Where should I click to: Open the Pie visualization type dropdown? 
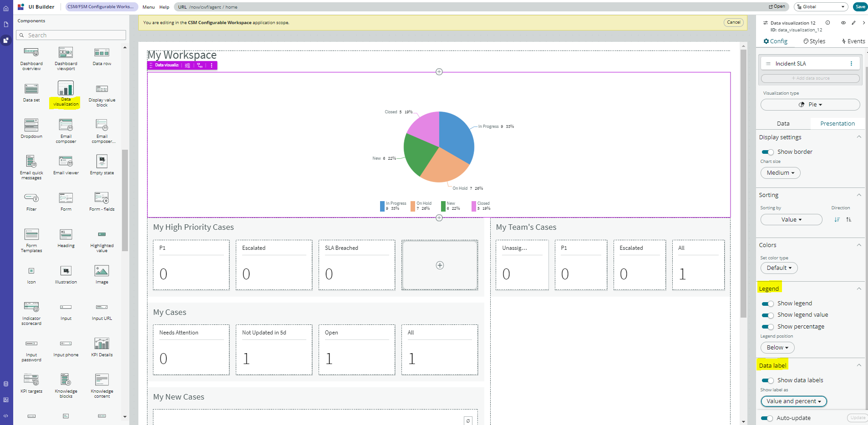[x=810, y=105]
